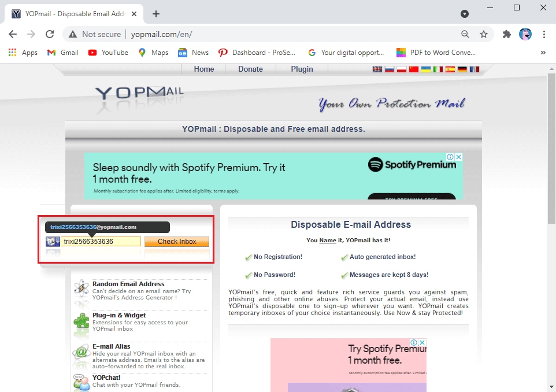Open the PDF to Word Conve... bookmark
This screenshot has height=392, width=556.
[x=436, y=53]
